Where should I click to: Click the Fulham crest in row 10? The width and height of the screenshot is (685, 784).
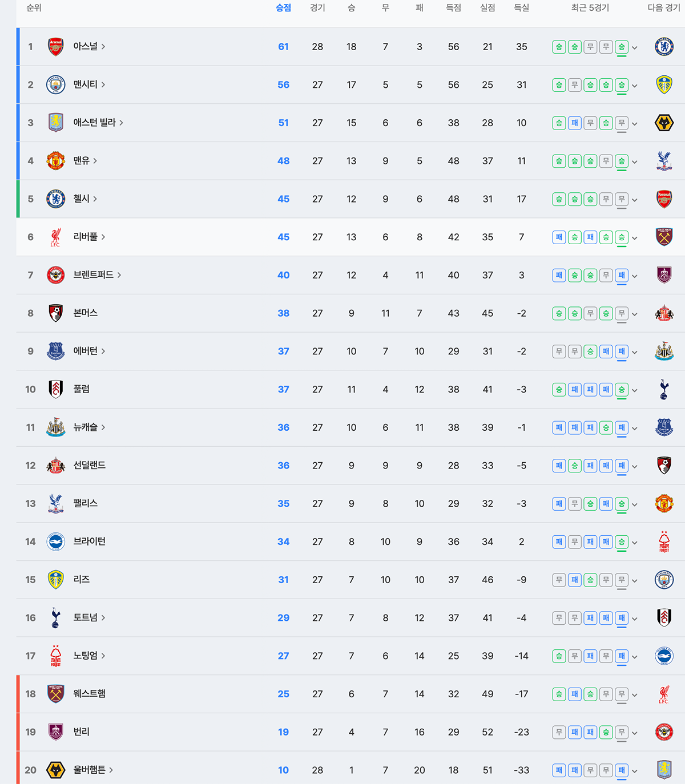click(x=55, y=389)
